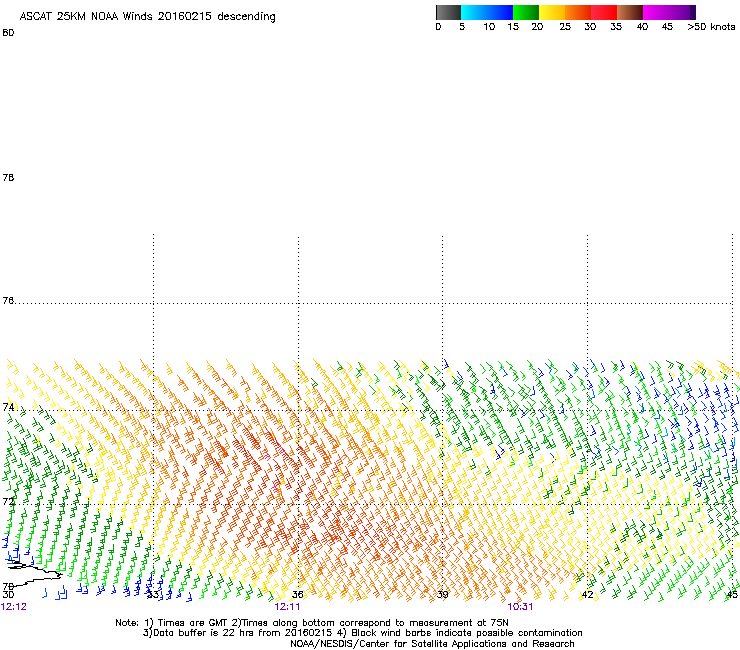Click the 76 latitude axis label
Viewport: 740px width, 650px height.
coord(8,300)
